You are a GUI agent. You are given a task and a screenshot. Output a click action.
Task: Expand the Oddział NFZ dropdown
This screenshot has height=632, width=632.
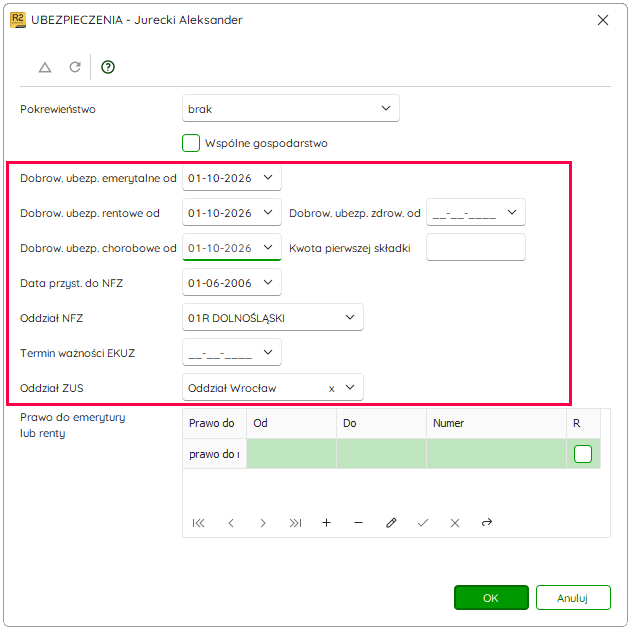350,318
